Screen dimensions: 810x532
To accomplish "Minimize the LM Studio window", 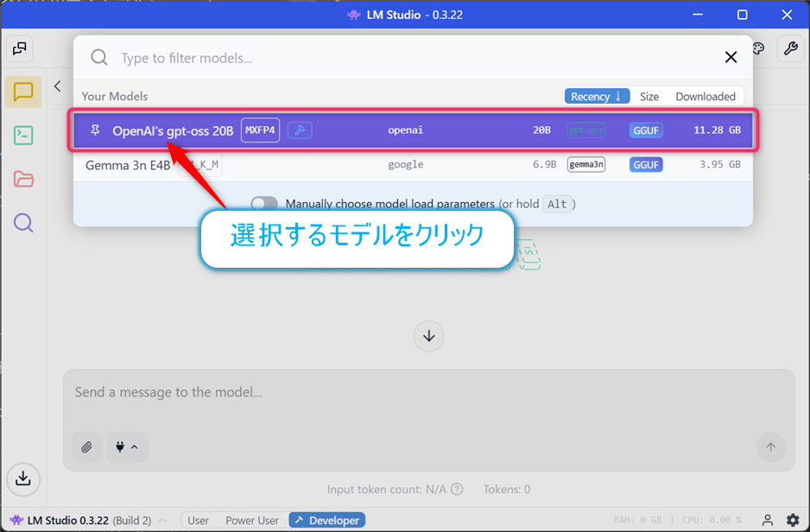I will (x=698, y=15).
